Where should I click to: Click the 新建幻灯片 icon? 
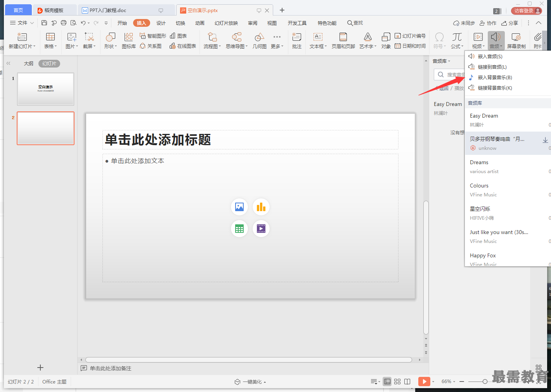(22, 37)
